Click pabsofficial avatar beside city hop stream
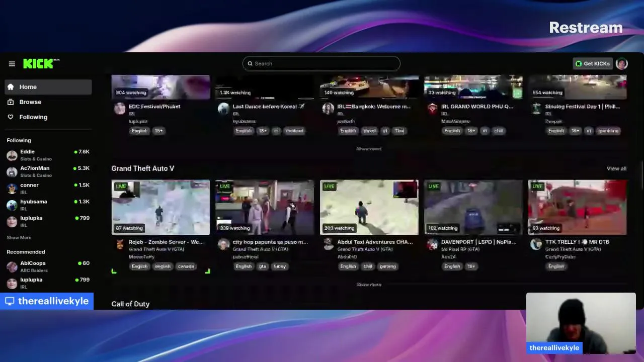Screen dimensions: 644x362 223,244
